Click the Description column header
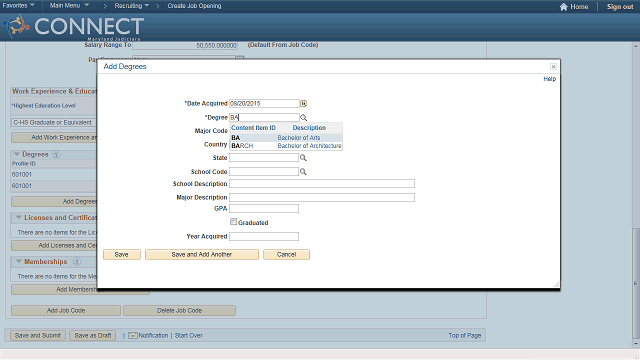The width and height of the screenshot is (640, 360). click(309, 128)
